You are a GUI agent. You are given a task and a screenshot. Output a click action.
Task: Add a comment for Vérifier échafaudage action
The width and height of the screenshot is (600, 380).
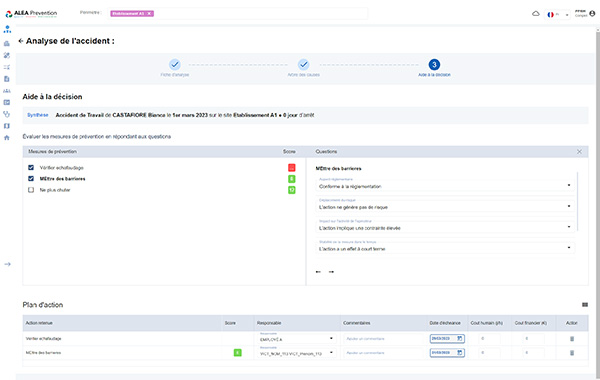[383, 339]
